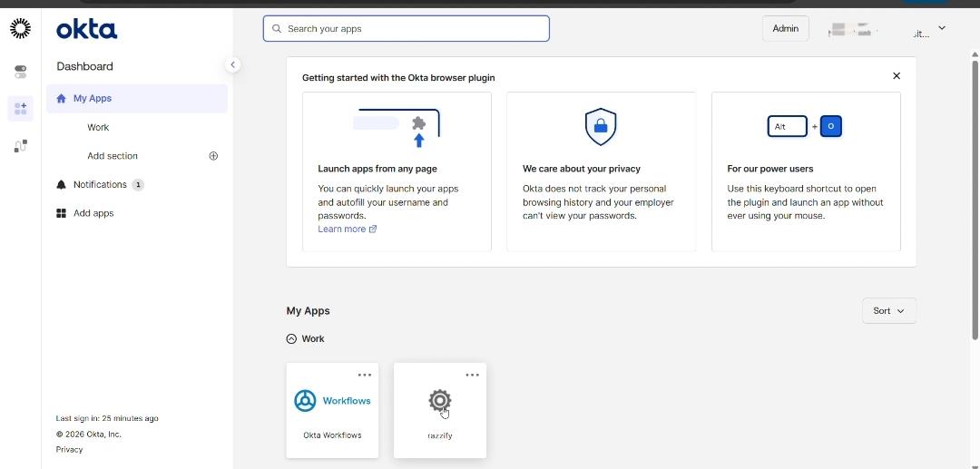Open razzify card options menu

pos(473,376)
